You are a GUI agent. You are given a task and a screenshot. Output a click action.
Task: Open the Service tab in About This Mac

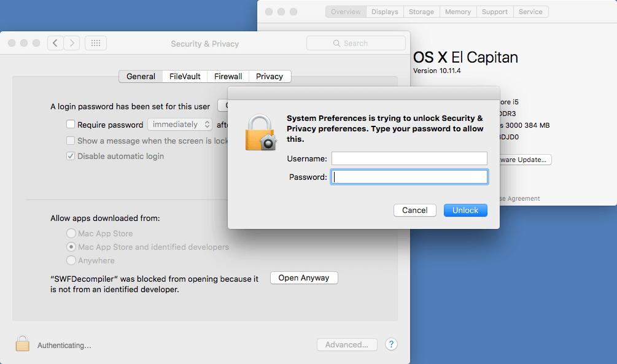pyautogui.click(x=530, y=12)
